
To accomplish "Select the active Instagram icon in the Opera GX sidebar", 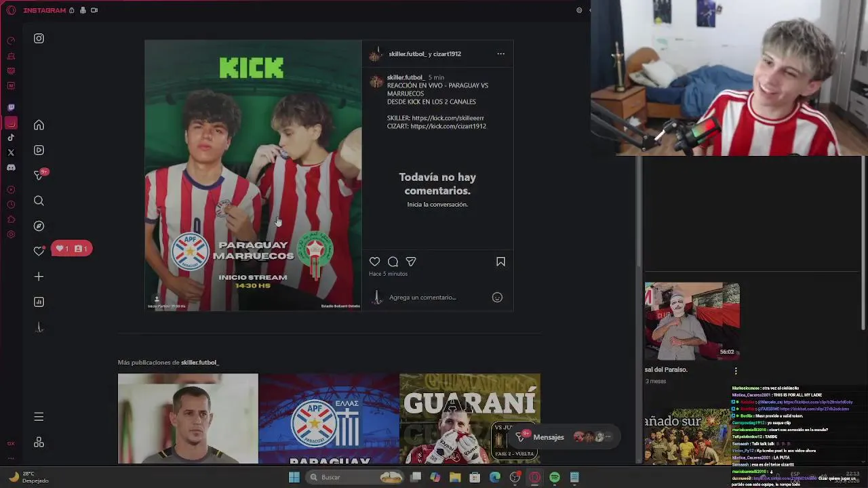I will click(x=11, y=123).
